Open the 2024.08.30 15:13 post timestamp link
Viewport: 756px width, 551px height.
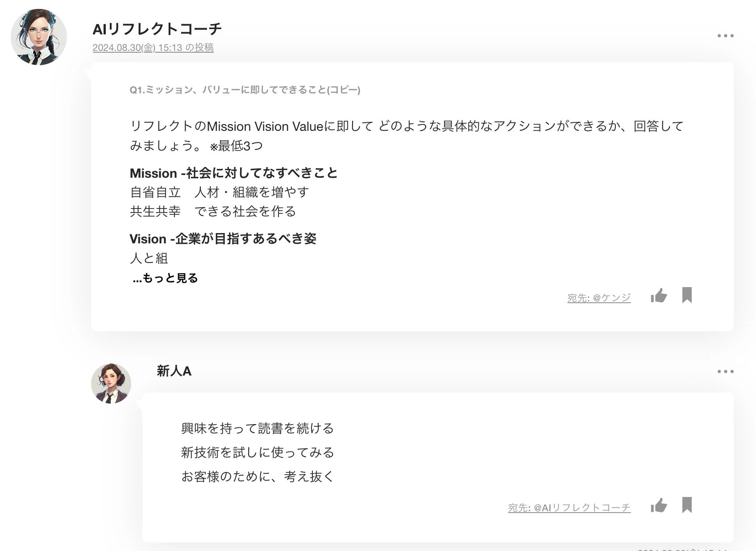pyautogui.click(x=153, y=48)
